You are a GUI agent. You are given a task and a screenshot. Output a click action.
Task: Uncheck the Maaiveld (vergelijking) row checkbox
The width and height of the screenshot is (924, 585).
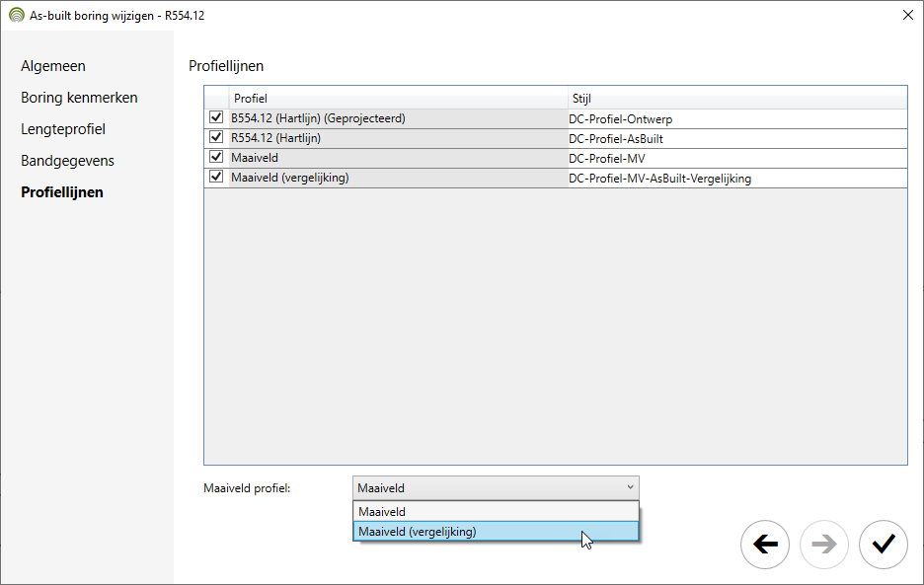216,177
